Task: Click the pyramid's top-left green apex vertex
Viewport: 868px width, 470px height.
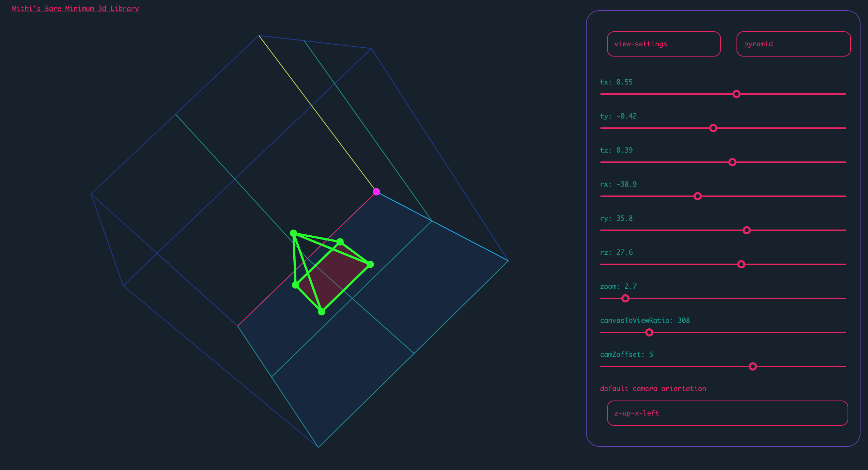Action: tap(293, 233)
